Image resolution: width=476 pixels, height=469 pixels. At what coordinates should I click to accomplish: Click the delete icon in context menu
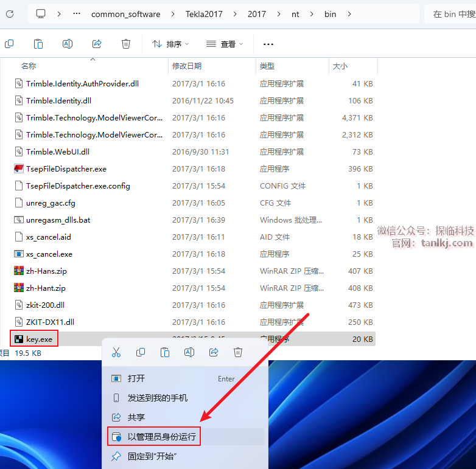coord(238,352)
